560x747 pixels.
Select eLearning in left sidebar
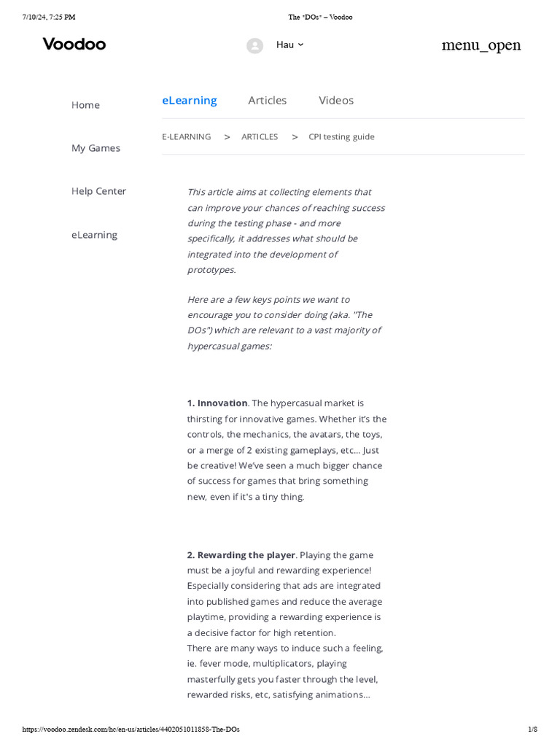coord(94,235)
